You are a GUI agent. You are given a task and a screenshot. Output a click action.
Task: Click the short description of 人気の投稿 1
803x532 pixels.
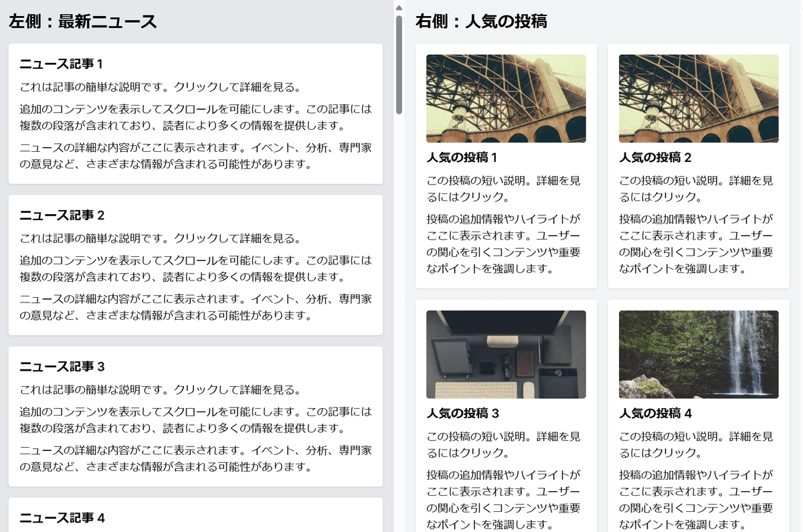point(503,189)
